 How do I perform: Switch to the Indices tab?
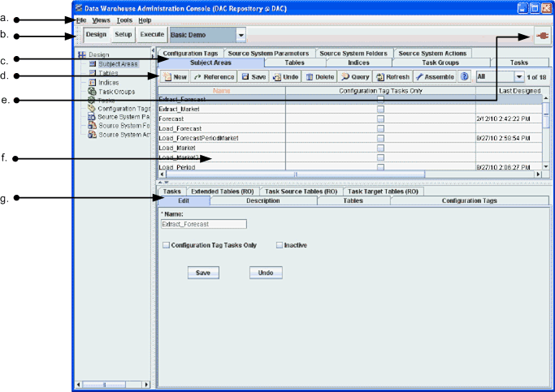click(358, 62)
